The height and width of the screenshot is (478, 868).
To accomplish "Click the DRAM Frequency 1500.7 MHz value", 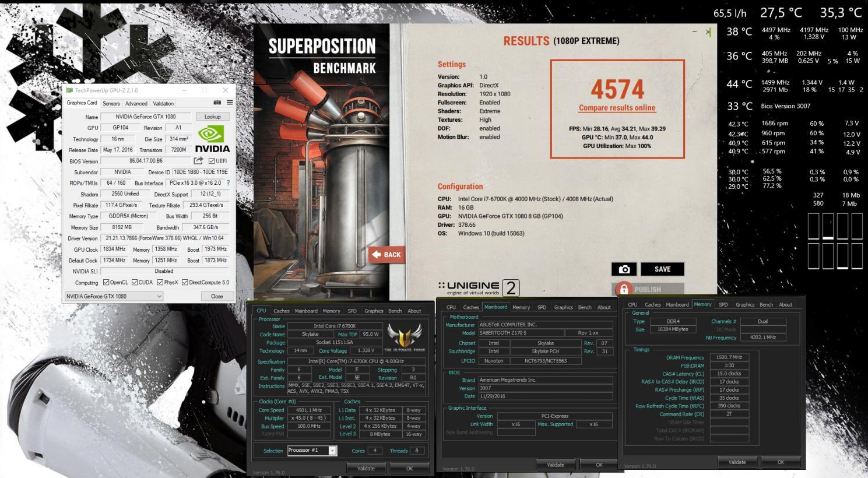I will [x=729, y=357].
